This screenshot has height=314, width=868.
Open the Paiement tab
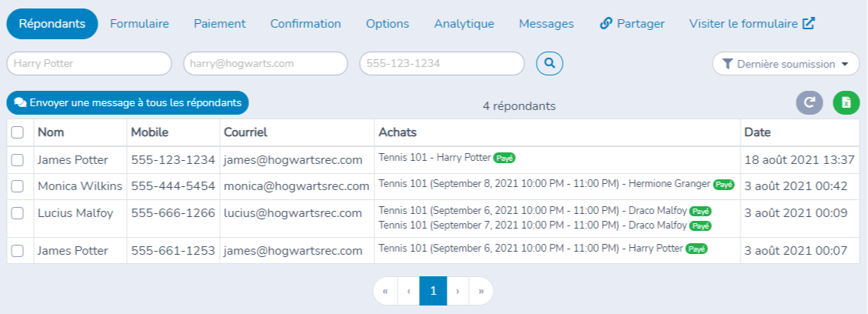point(220,24)
